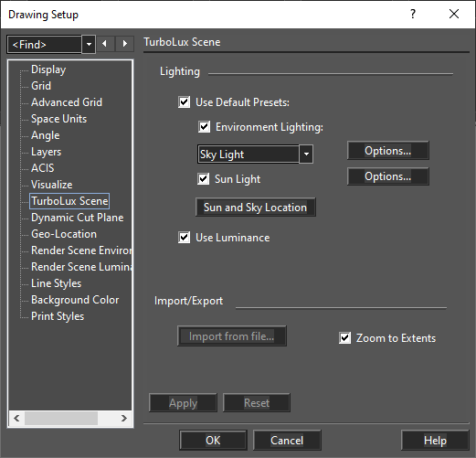Viewport: 476px width, 458px height.
Task: Open the Visualize settings page
Action: click(52, 185)
